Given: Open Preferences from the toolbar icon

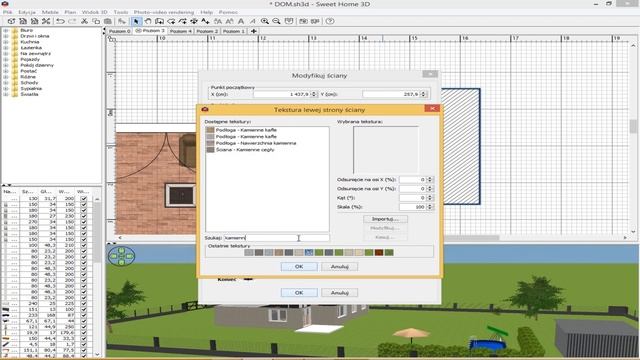Looking at the screenshot, I should pyautogui.click(x=46, y=21).
